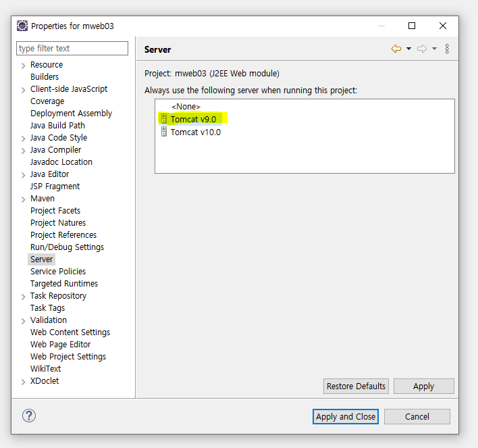Expand the XDoclet node
The image size is (478, 448).
pyautogui.click(x=23, y=382)
